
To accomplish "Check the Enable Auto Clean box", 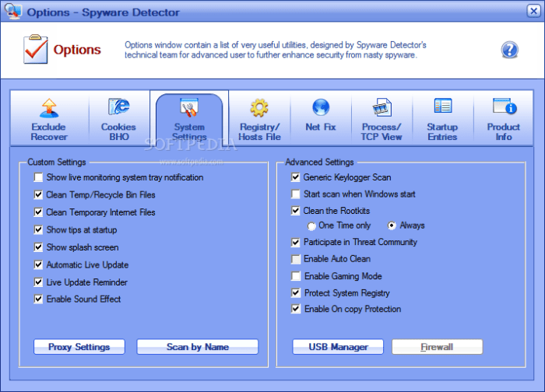I will (296, 259).
